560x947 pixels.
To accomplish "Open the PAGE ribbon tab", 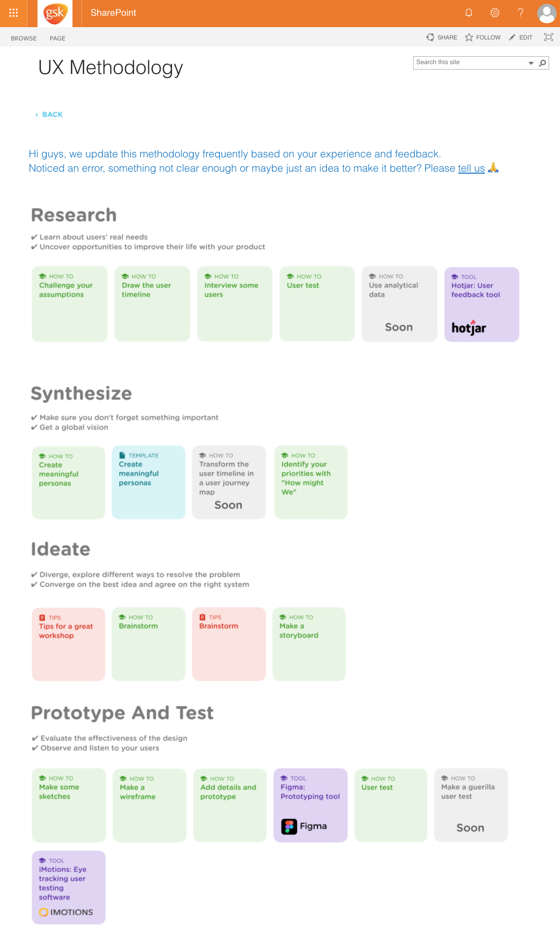I will (57, 38).
